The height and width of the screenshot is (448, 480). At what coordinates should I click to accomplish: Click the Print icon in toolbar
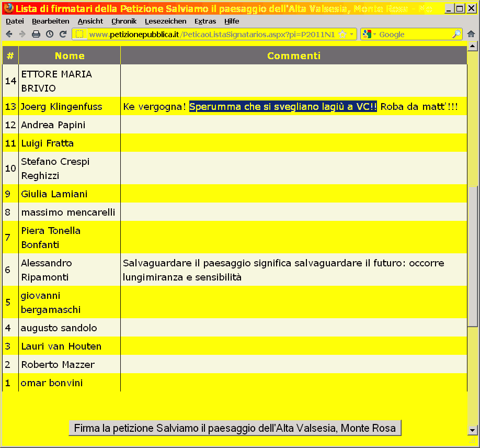click(x=36, y=34)
